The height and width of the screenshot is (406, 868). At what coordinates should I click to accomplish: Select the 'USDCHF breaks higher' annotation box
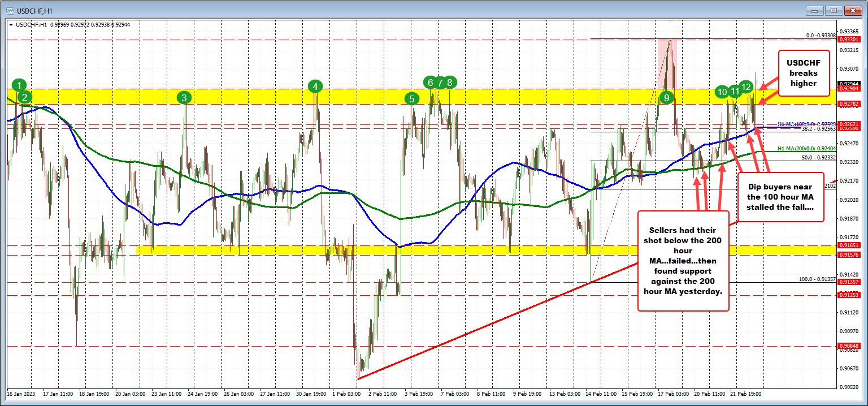(805, 74)
